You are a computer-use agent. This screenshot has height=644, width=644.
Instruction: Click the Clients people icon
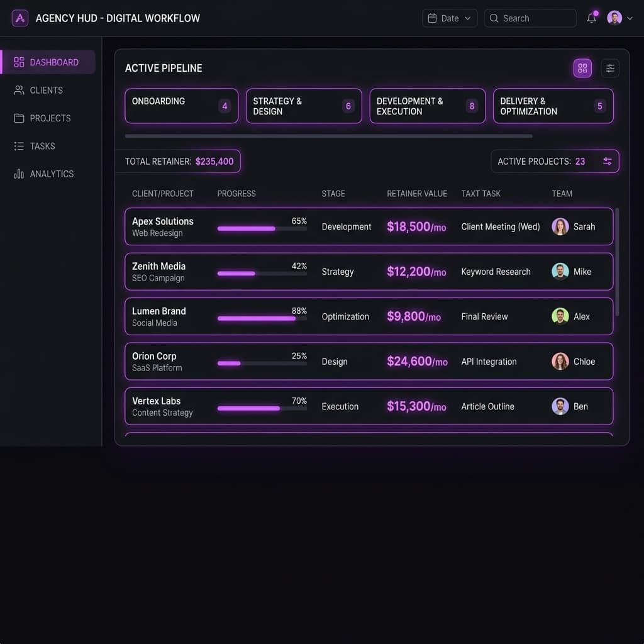(19, 90)
